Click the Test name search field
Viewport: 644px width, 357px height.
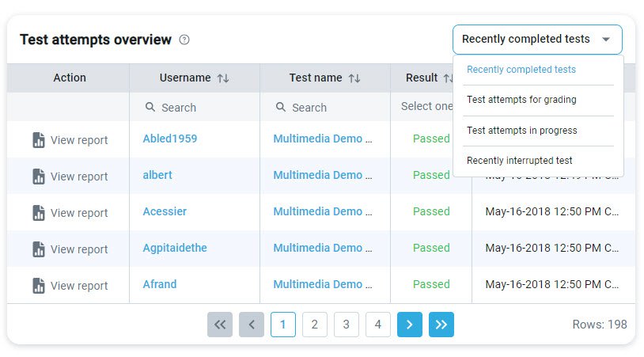(x=328, y=108)
